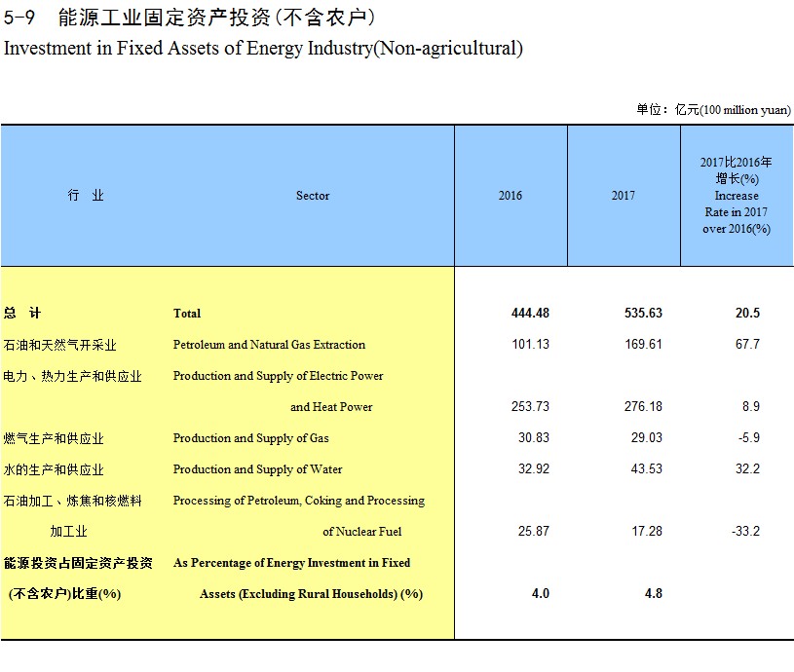The height and width of the screenshot is (672, 794).
Task: Click the 燃气生产和供应业 label
Action: [x=54, y=438]
